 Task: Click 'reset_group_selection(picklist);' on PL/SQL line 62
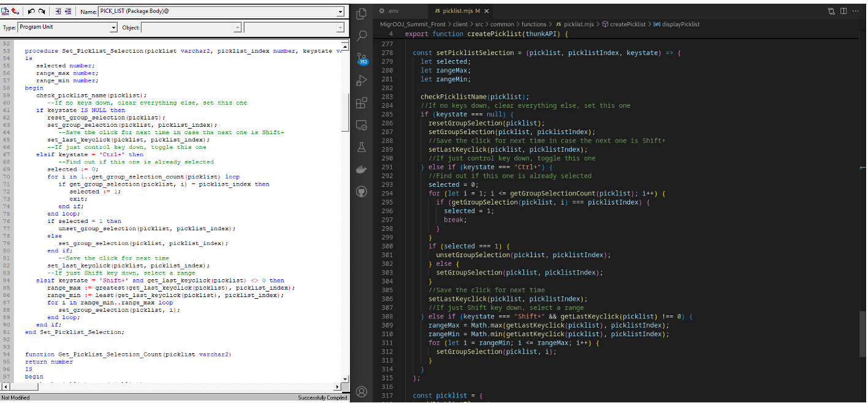click(107, 117)
